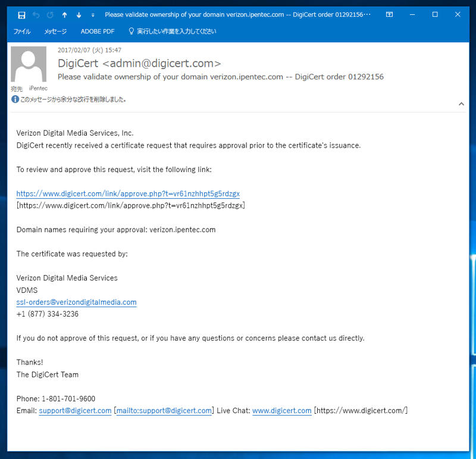This screenshot has width=476, height=459.
Task: Close the message window
Action: tap(458, 14)
